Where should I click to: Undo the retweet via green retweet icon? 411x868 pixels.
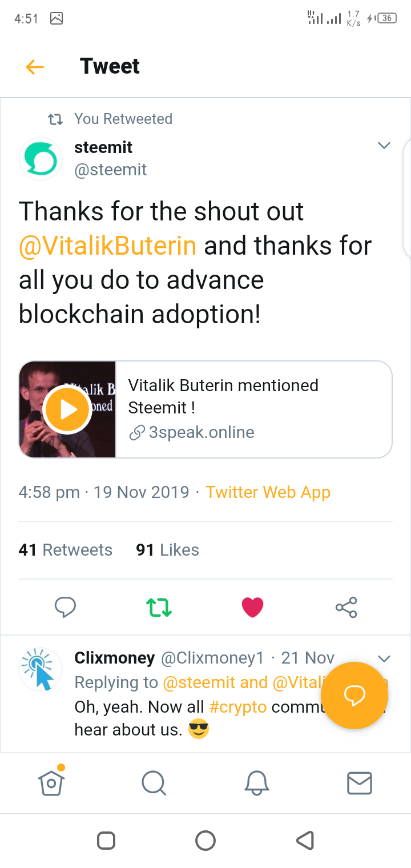(x=159, y=608)
